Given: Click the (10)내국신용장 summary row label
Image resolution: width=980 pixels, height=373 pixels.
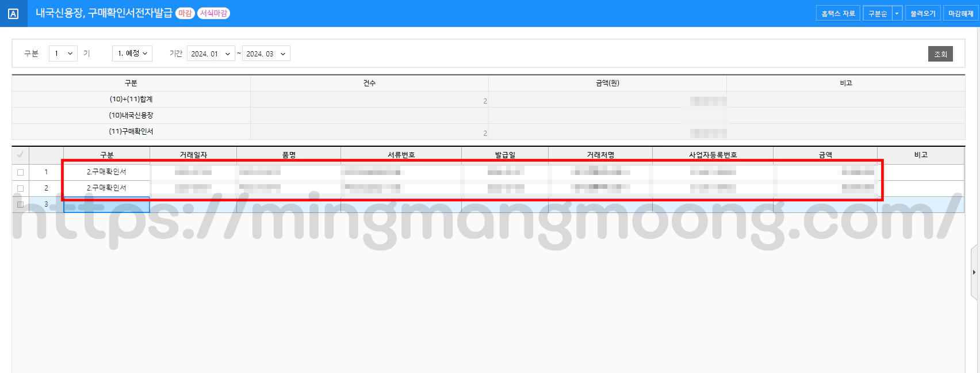Looking at the screenshot, I should click(x=131, y=115).
